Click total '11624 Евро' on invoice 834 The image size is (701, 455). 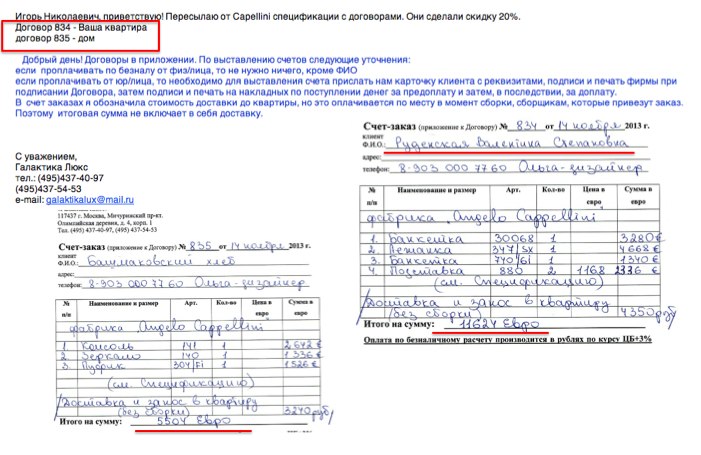498,324
